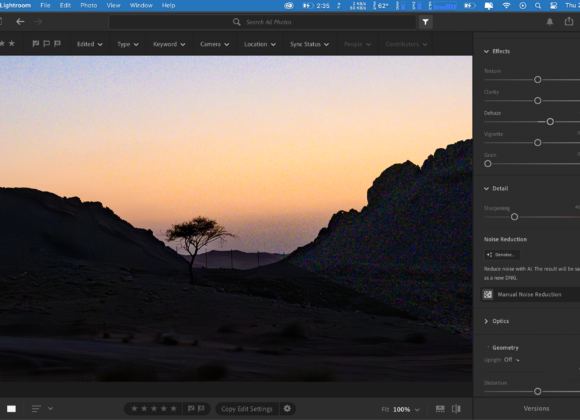Open Control Center in menu bar
Image resolution: width=580 pixels, height=420 pixels.
coord(553,5)
